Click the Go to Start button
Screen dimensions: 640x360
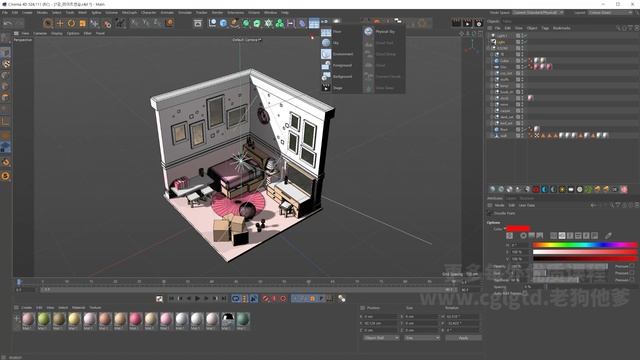(x=171, y=299)
